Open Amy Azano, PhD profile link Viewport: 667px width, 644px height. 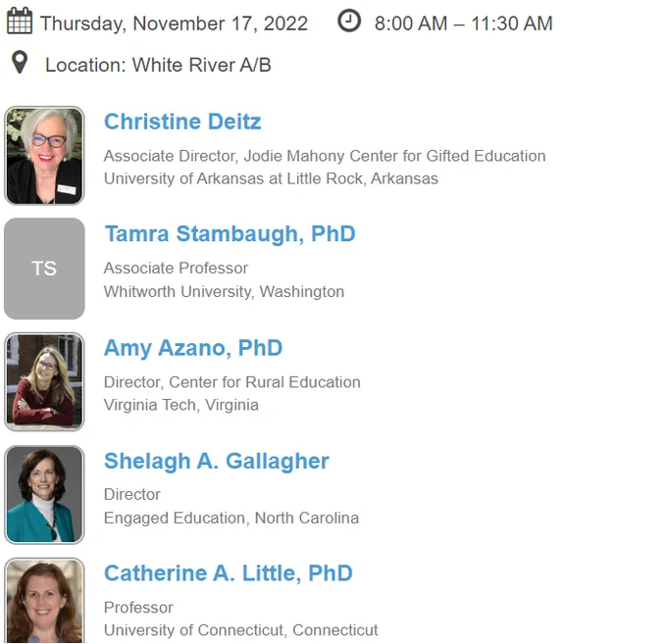coord(193,348)
